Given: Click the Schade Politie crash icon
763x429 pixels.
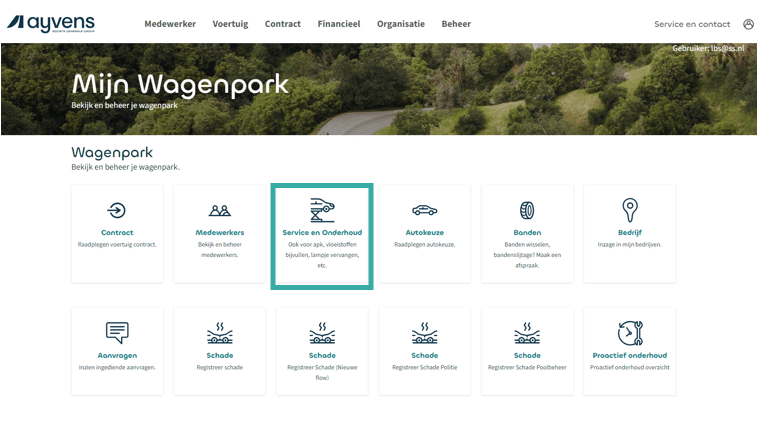Looking at the screenshot, I should pos(424,333).
